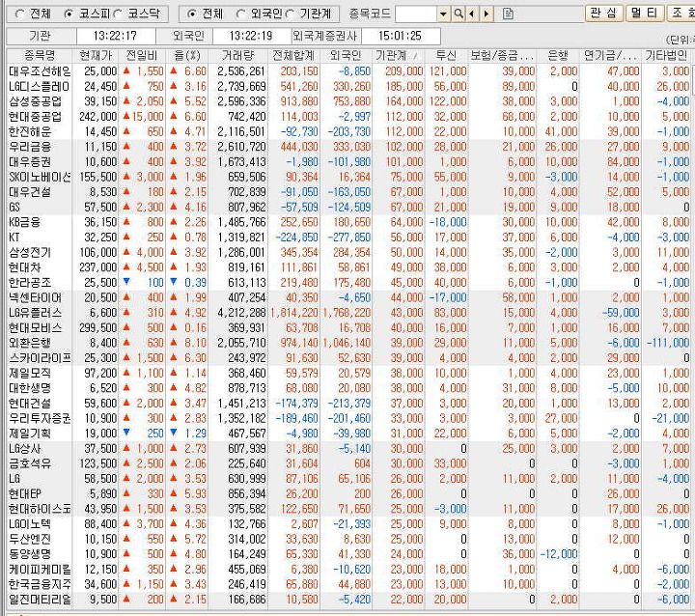Image resolution: width=695 pixels, height=616 pixels.
Task: Select the 코스피 radio button
Action: tap(69, 14)
